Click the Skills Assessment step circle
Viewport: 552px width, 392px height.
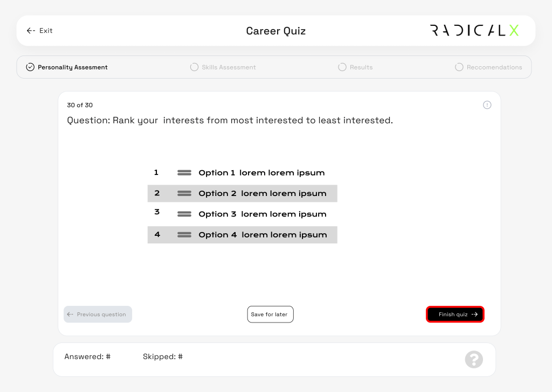click(x=194, y=67)
